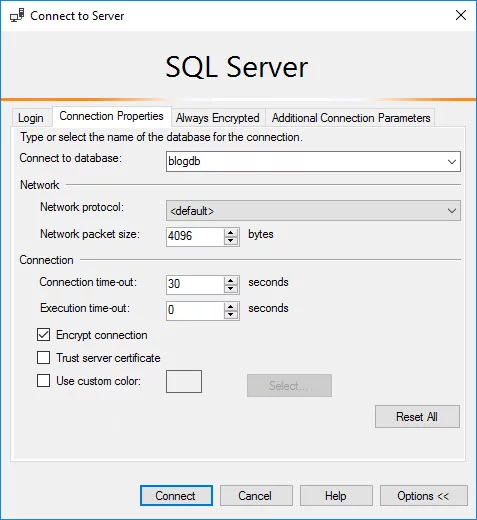The height and width of the screenshot is (520, 477).
Task: Click the database instruction text line
Action: [161, 137]
